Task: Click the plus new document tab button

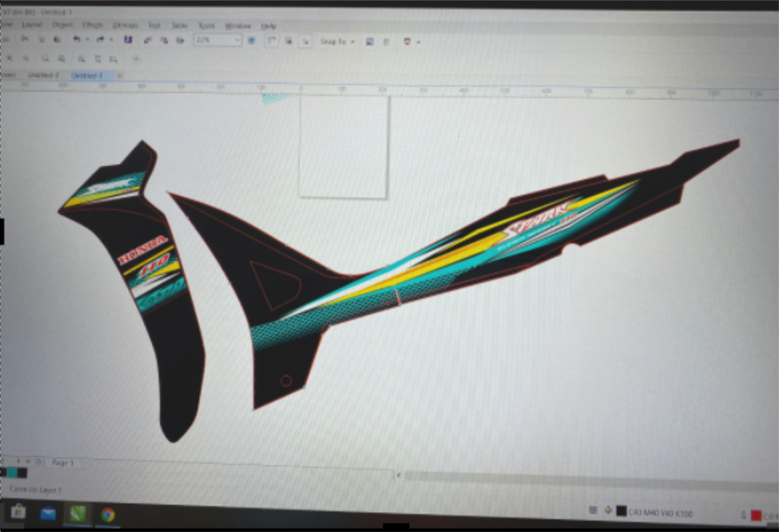Action: click(x=119, y=76)
